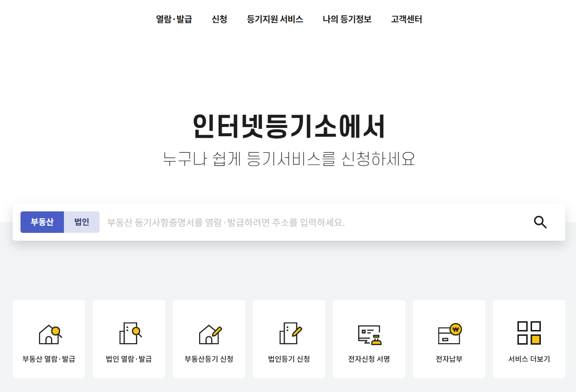Select the 전자납부 service card

pyautogui.click(x=449, y=339)
